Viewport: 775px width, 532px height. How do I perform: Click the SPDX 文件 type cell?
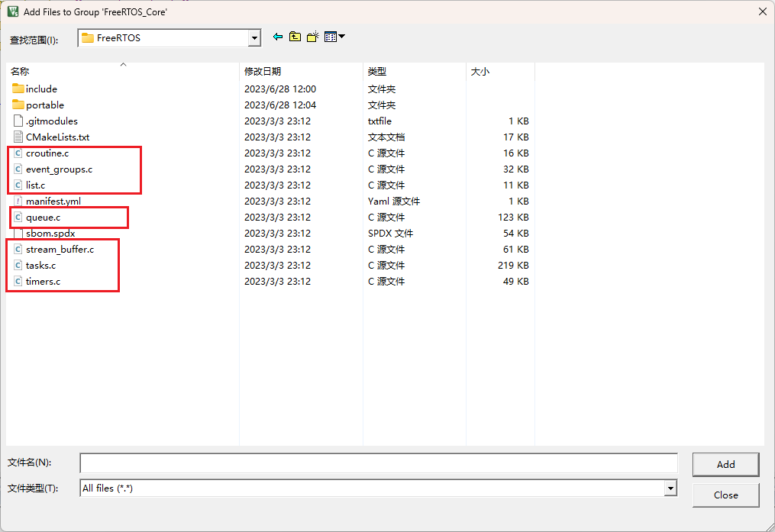pos(390,233)
